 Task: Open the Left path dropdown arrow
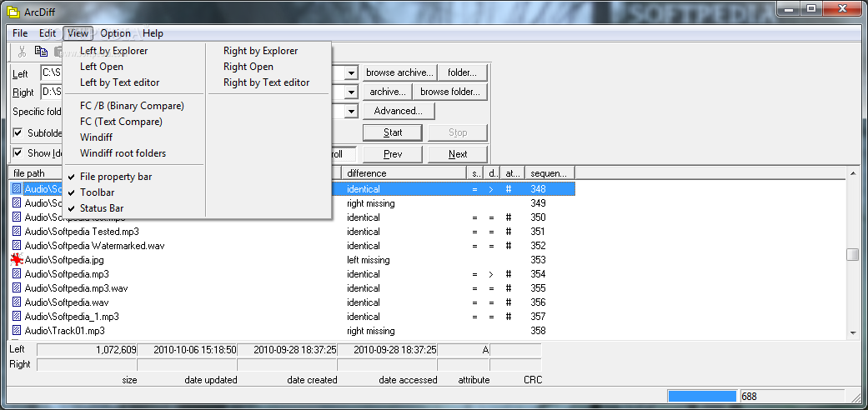[x=351, y=73]
